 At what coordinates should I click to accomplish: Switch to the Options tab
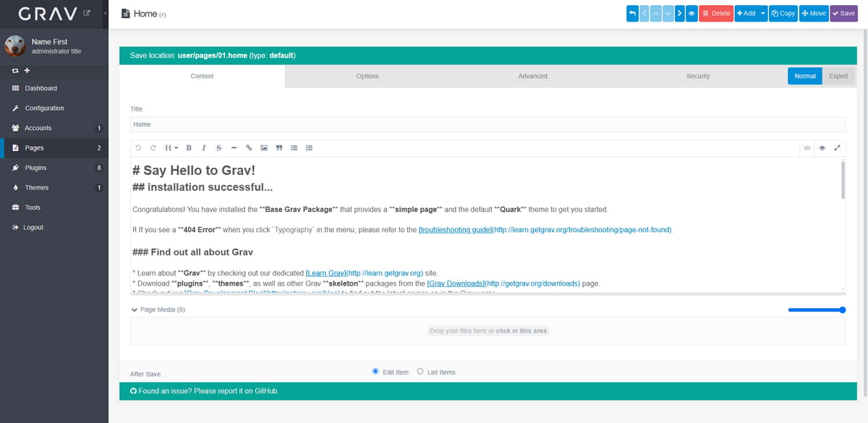click(367, 76)
